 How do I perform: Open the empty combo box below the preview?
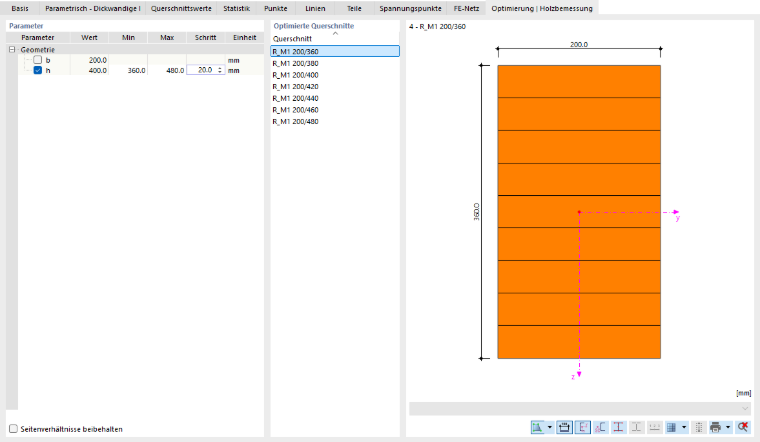pyautogui.click(x=580, y=409)
